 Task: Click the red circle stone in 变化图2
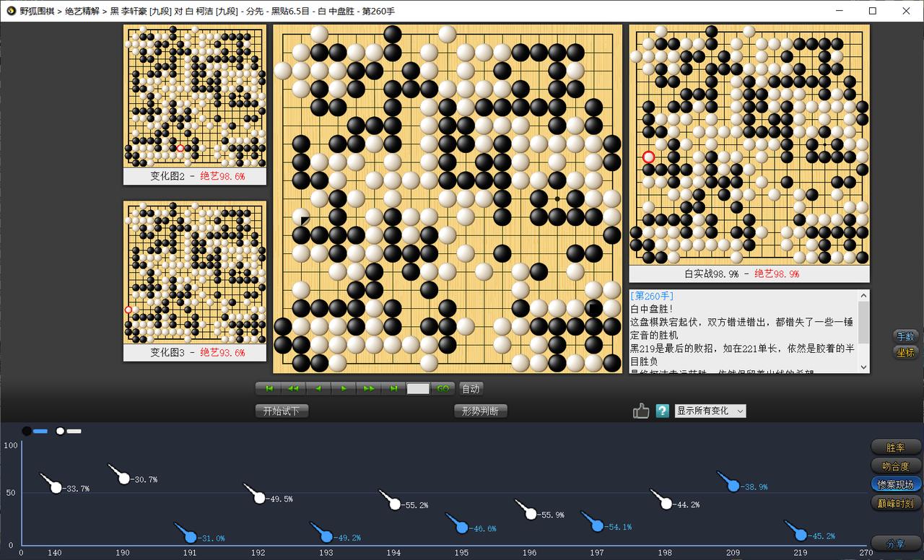(180, 148)
